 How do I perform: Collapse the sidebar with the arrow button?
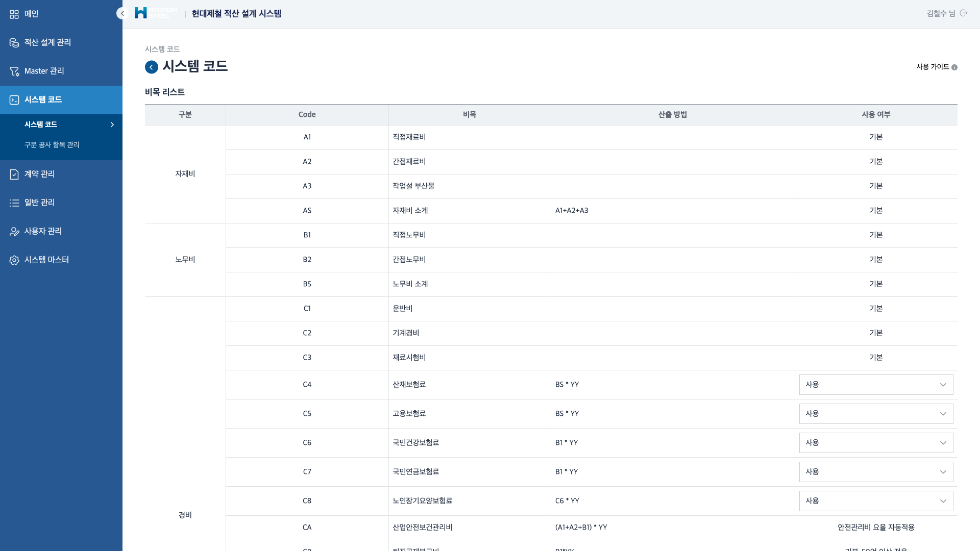(122, 14)
